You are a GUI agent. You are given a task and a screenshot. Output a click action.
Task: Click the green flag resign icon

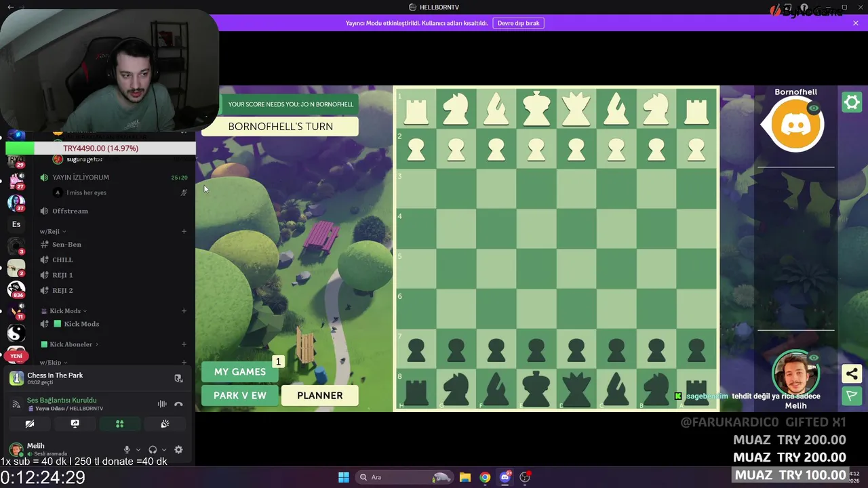(852, 395)
